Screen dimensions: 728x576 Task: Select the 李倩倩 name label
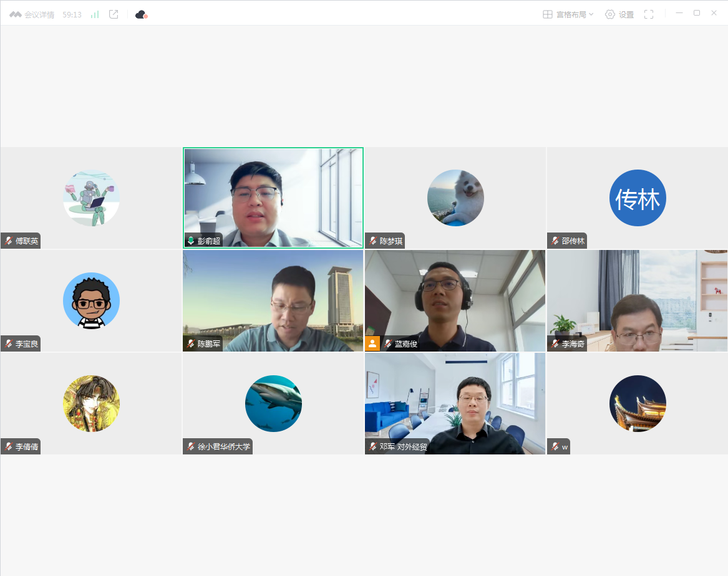(27, 447)
